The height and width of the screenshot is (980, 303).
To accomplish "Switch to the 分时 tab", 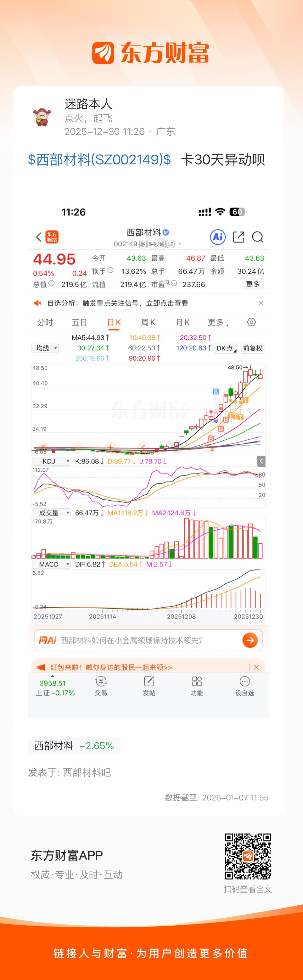I will pyautogui.click(x=45, y=323).
